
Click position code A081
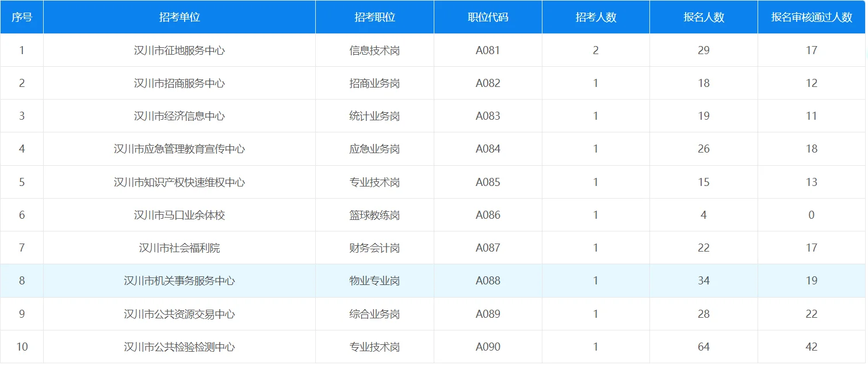click(x=487, y=50)
